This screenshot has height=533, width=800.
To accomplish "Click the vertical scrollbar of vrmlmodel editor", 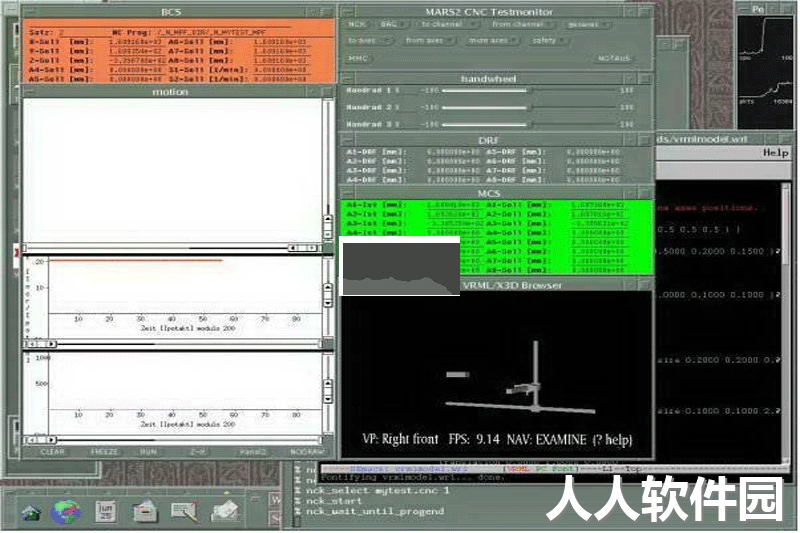I will tap(786, 321).
